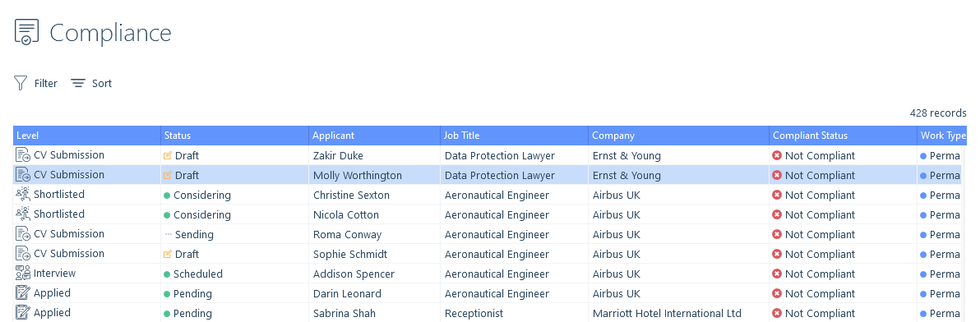The height and width of the screenshot is (322, 980).
Task: Open the Sort options
Action: pos(91,83)
